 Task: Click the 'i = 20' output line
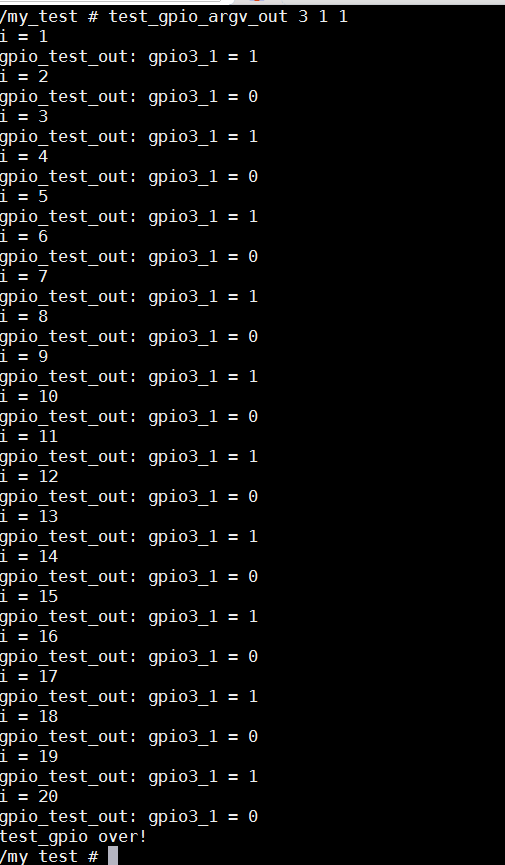29,796
